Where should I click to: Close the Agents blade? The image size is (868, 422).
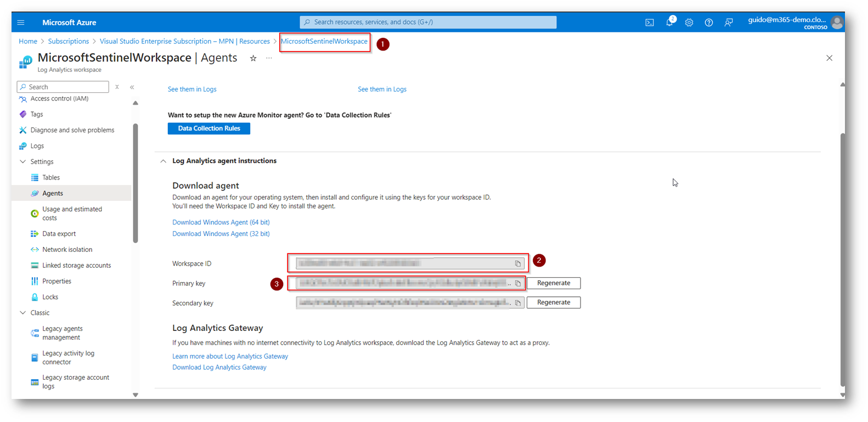coord(829,58)
